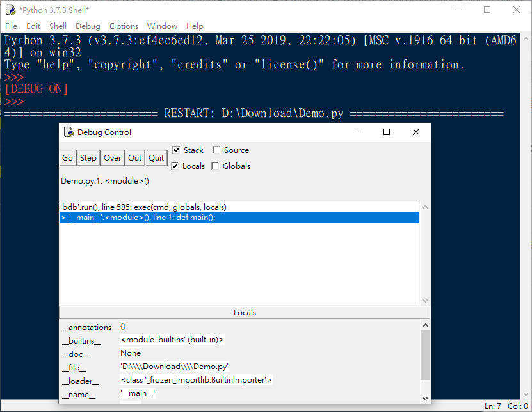Image resolution: width=532 pixels, height=412 pixels.
Task: Open the Shell menu
Action: (x=58, y=26)
